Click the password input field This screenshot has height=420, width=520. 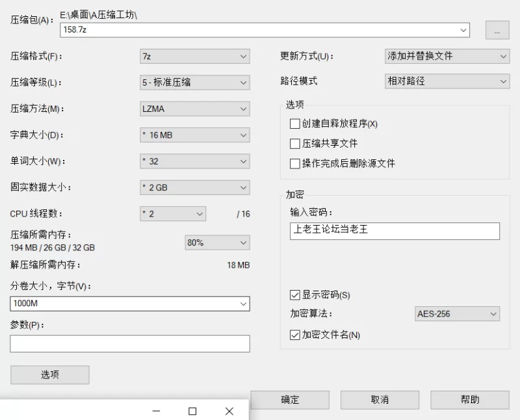coord(395,231)
